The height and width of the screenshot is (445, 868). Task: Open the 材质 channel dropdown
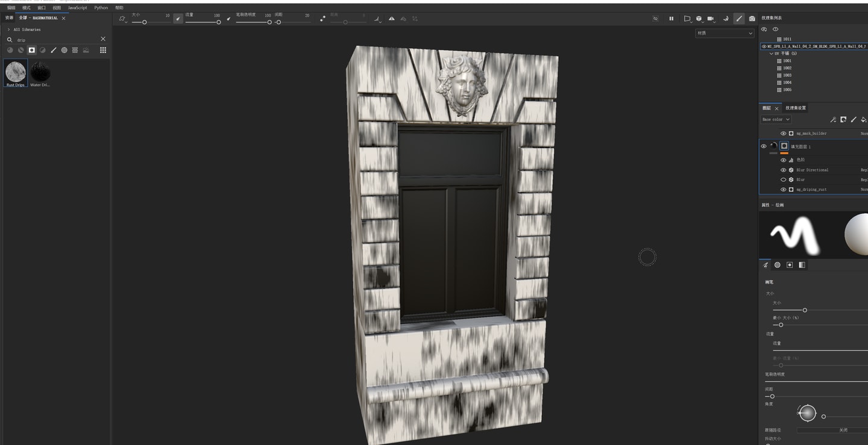[x=725, y=33]
